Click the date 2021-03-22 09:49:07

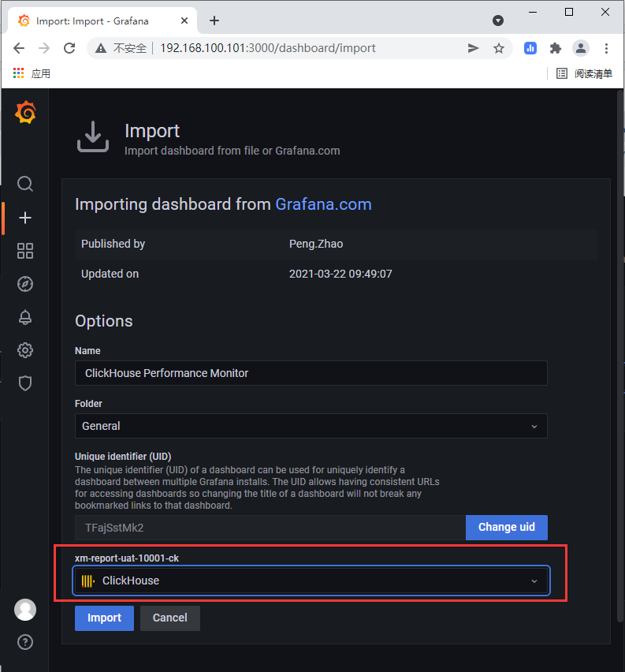[x=340, y=274]
